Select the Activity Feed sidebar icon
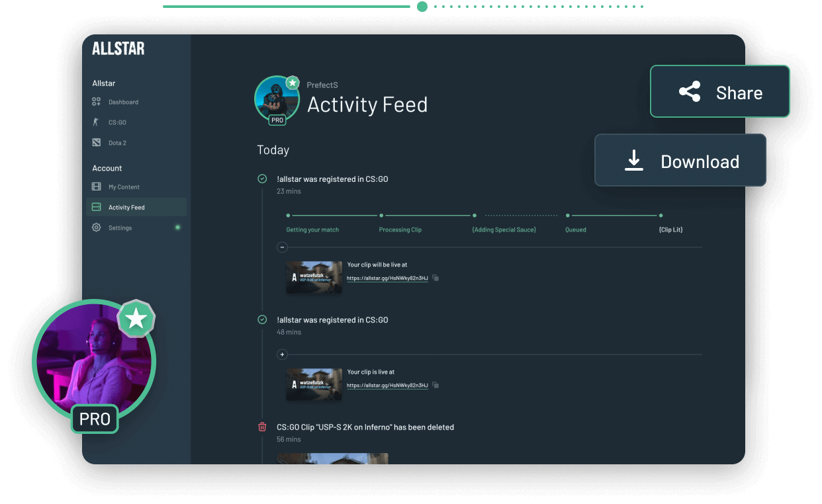The height and width of the screenshot is (504, 822). 96,208
